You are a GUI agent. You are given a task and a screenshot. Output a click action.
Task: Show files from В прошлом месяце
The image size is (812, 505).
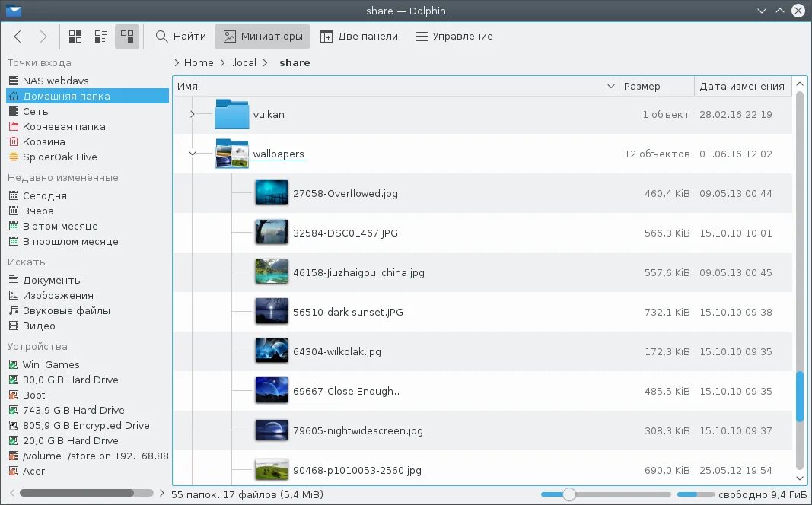coord(88,241)
